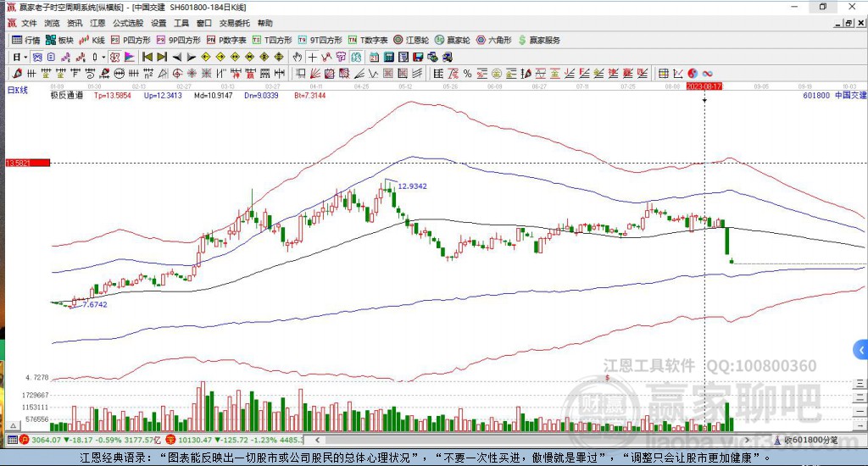Open the 公式选股 menu

tap(128, 23)
